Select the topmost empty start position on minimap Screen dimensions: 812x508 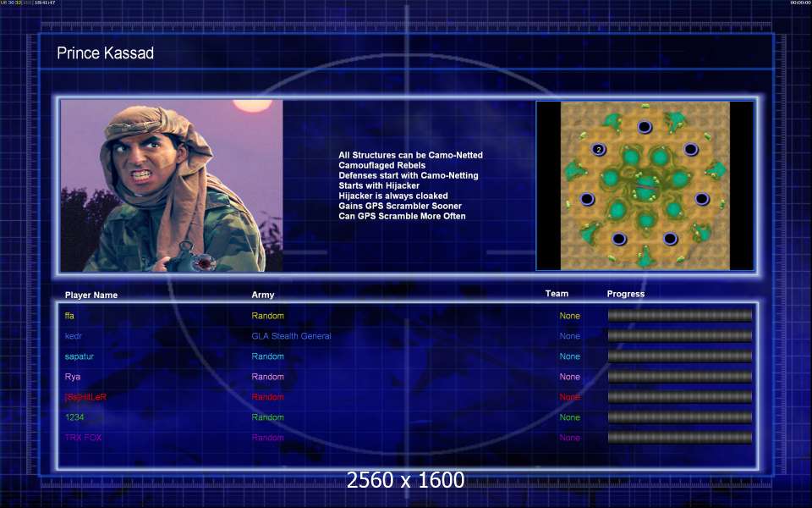pos(645,126)
